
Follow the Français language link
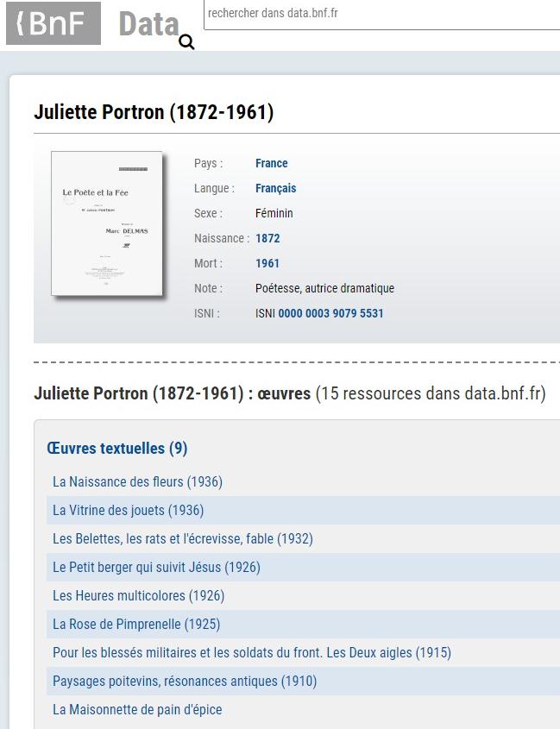[275, 188]
